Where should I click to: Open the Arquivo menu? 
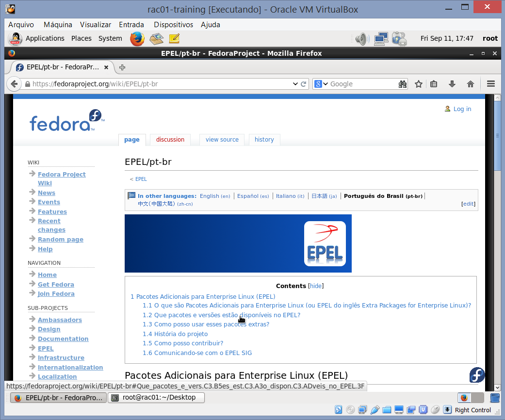[x=21, y=25]
